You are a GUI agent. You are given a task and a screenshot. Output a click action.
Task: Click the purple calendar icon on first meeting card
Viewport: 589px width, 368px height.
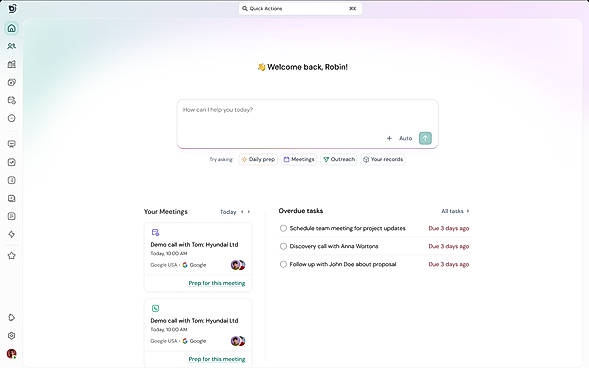coord(155,232)
